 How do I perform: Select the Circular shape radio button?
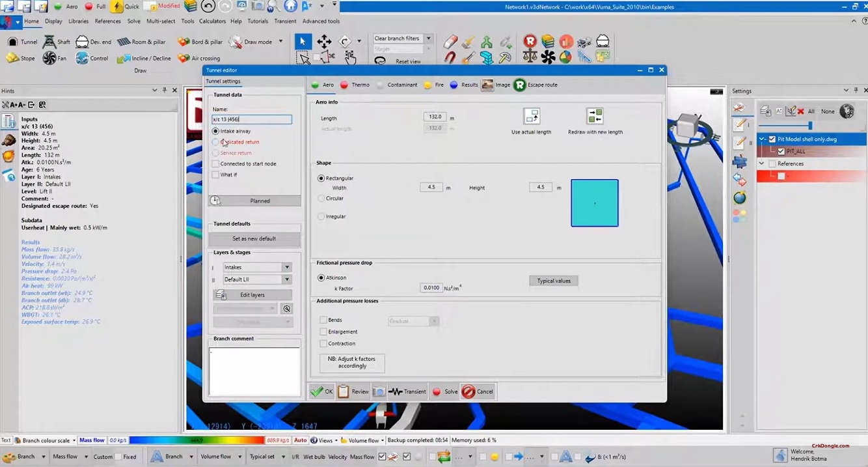321,198
